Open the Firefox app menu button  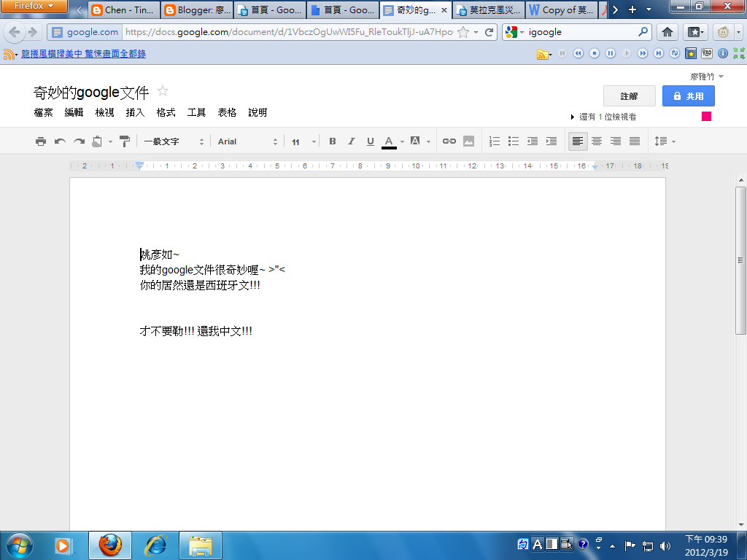pyautogui.click(x=34, y=6)
